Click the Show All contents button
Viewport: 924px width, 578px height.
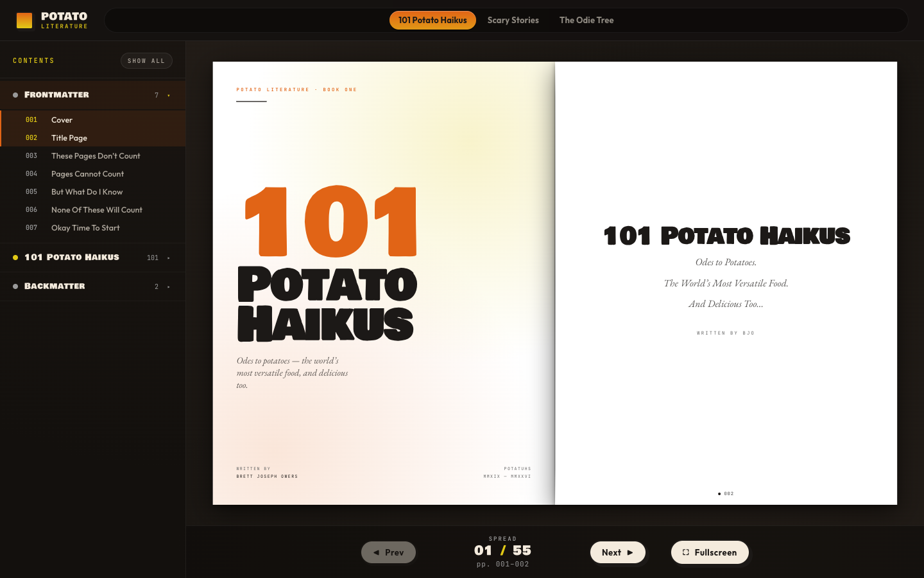[146, 60]
